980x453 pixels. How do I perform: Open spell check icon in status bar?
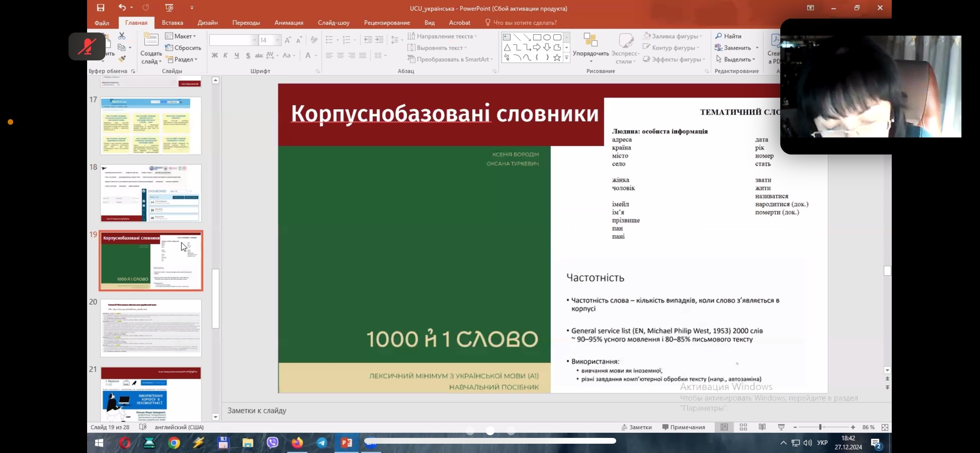pos(143,427)
